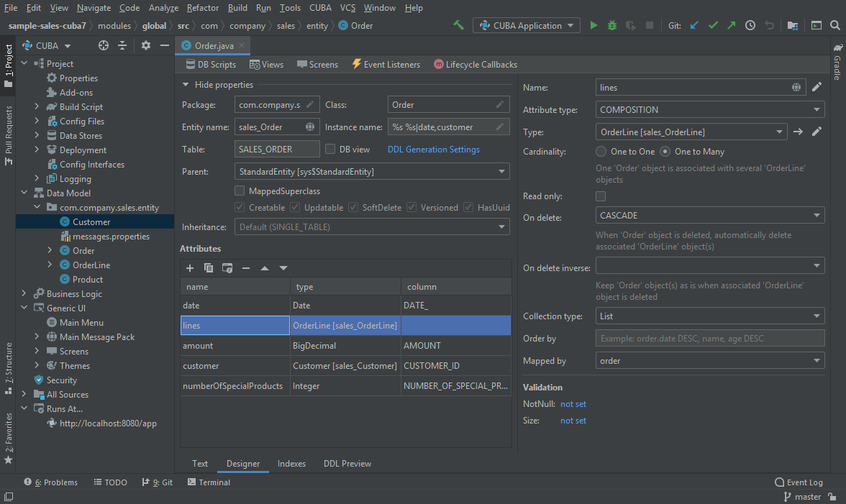Open the Refactor menu
846x504 pixels.
coord(203,8)
